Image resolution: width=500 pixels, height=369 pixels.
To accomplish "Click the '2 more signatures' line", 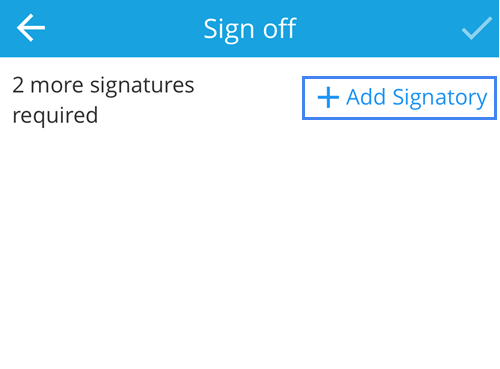I will [103, 86].
